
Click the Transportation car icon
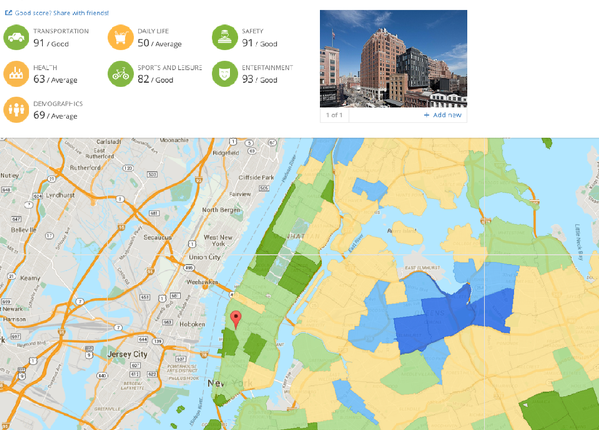tap(16, 37)
